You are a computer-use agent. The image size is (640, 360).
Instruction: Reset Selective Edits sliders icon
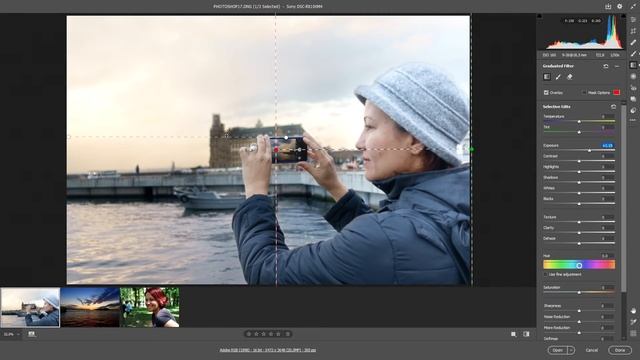613,107
